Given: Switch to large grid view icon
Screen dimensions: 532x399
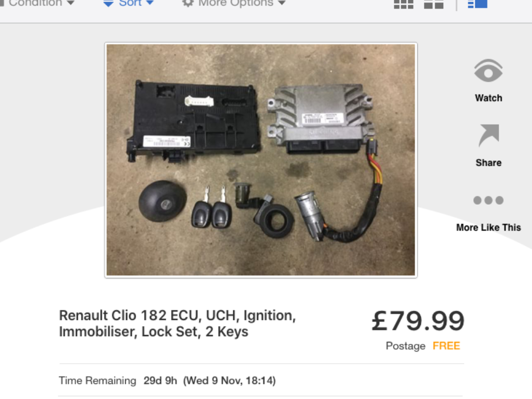Looking at the screenshot, I should coord(403,4).
